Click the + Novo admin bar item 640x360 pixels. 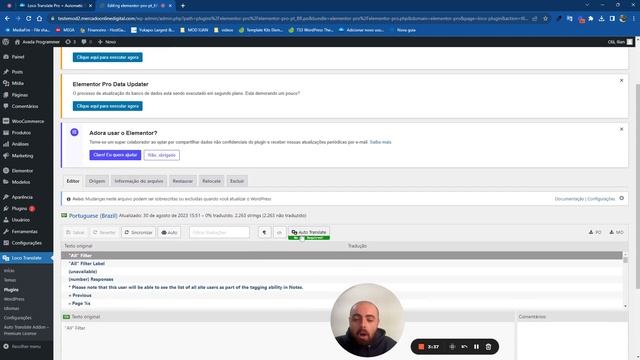[x=107, y=42]
